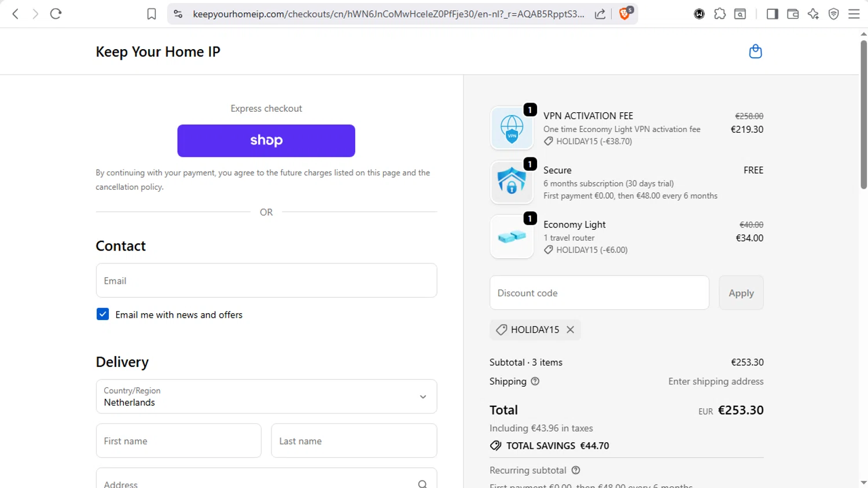Open the VPN shield icon in toolbar
The width and height of the screenshot is (868, 488).
(834, 14)
